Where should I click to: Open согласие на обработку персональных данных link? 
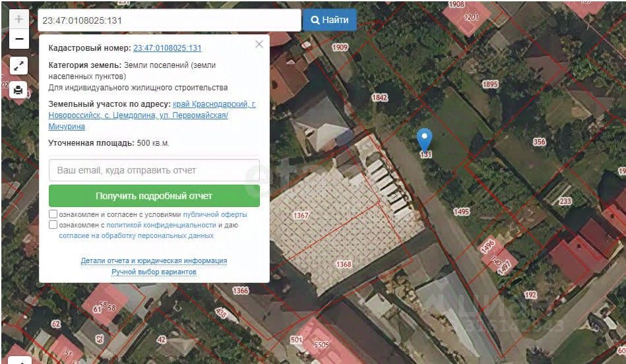(x=136, y=236)
